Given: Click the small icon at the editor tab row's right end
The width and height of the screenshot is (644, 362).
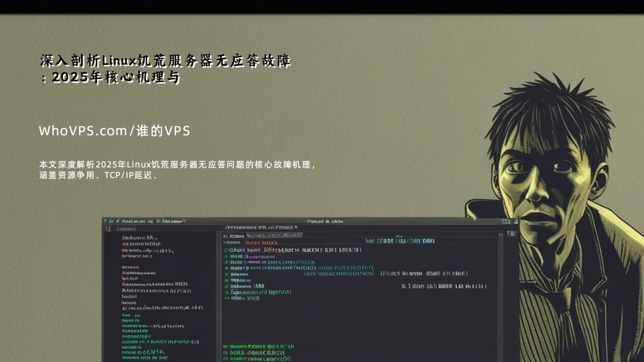Looking at the screenshot, I should (x=500, y=234).
